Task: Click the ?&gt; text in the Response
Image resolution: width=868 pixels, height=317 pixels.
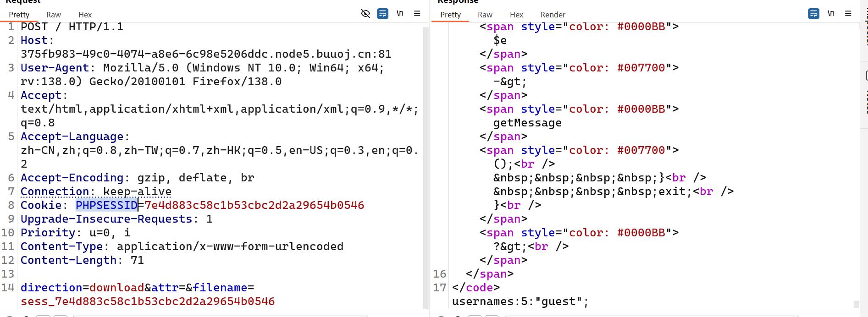Action: coord(510,246)
